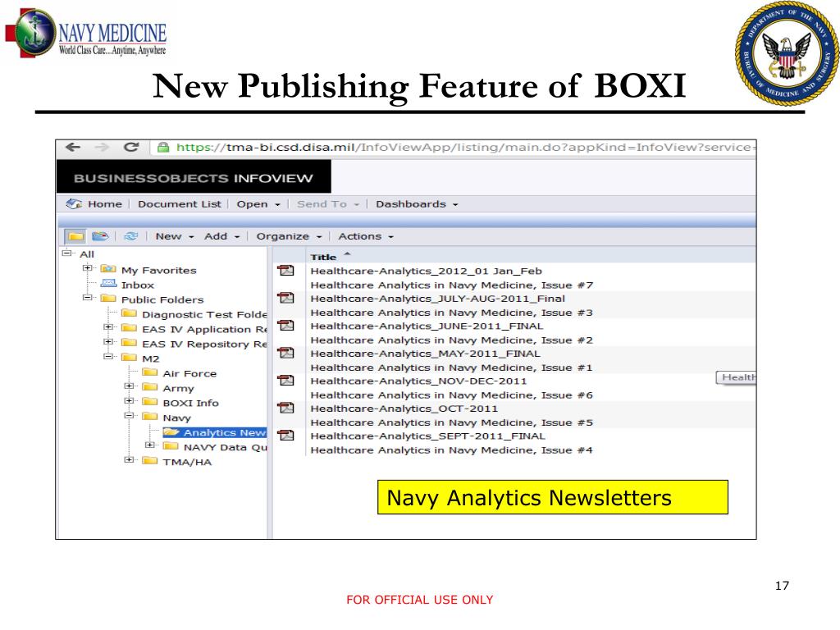Click PDF icon for Healthcare-Analytics_JULY-AUG-2011_Final
The width and height of the screenshot is (840, 630).
(285, 298)
